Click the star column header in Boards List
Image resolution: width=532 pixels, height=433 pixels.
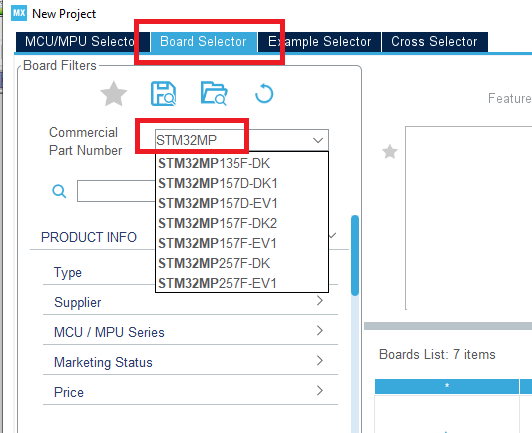click(x=447, y=386)
